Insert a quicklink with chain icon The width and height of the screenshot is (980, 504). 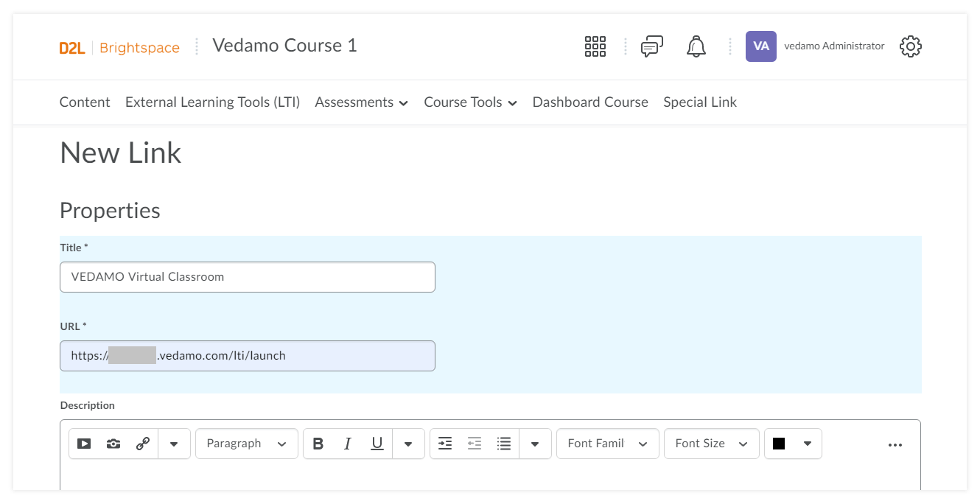143,444
